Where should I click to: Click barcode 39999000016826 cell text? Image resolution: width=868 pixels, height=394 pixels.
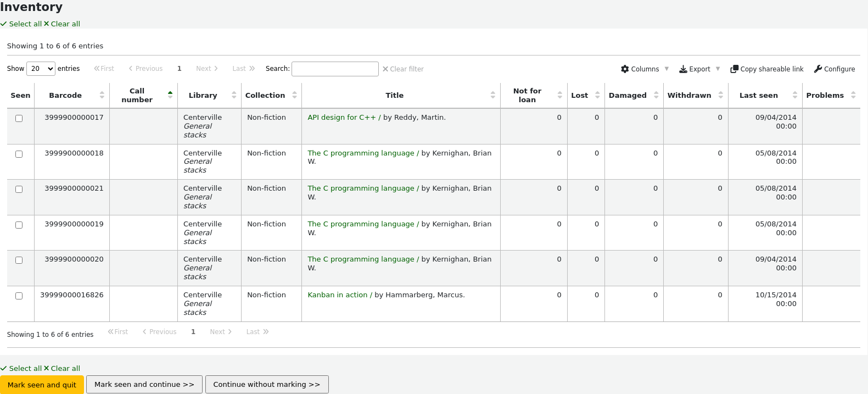(72, 295)
